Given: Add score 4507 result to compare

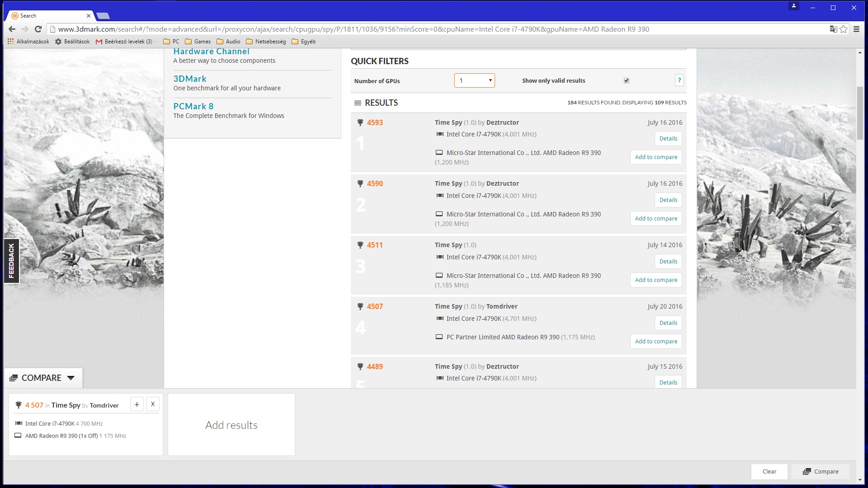Looking at the screenshot, I should click(x=656, y=342).
